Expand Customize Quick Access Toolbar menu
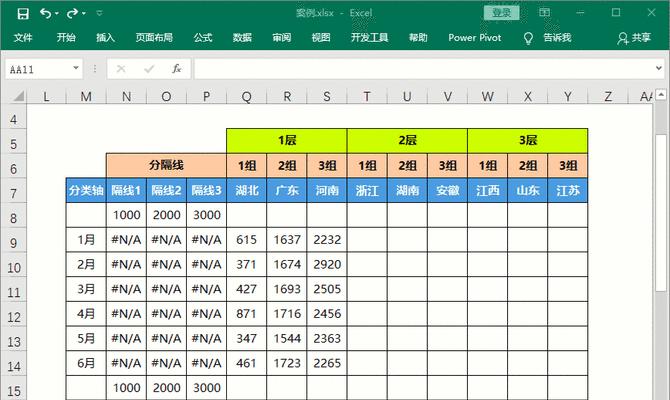Screen dimensions: 670x400 pos(99,14)
